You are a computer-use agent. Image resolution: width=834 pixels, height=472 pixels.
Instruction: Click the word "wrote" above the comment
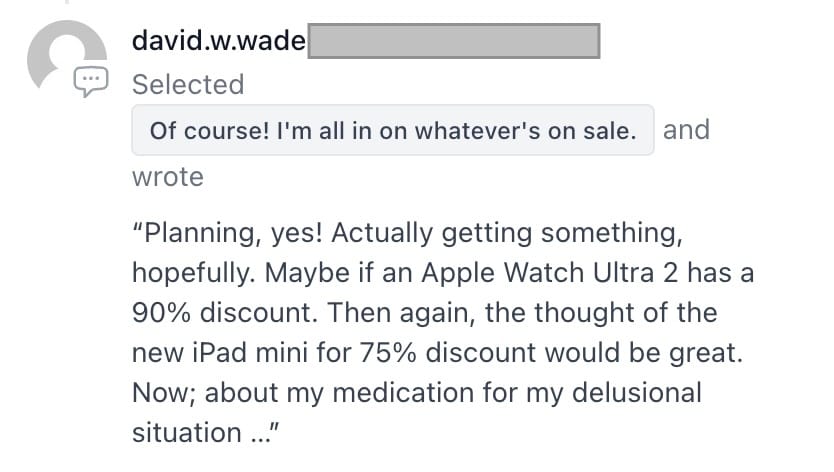pos(168,177)
